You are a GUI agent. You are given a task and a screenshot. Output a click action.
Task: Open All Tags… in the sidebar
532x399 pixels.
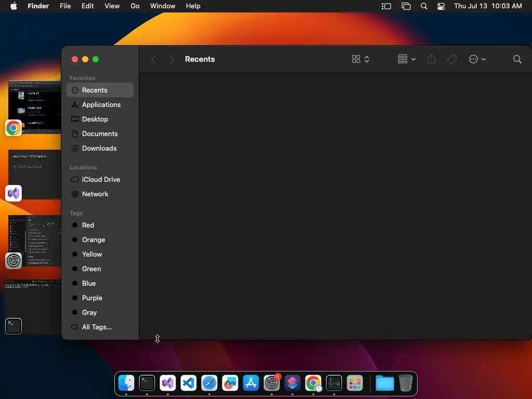[100, 327]
